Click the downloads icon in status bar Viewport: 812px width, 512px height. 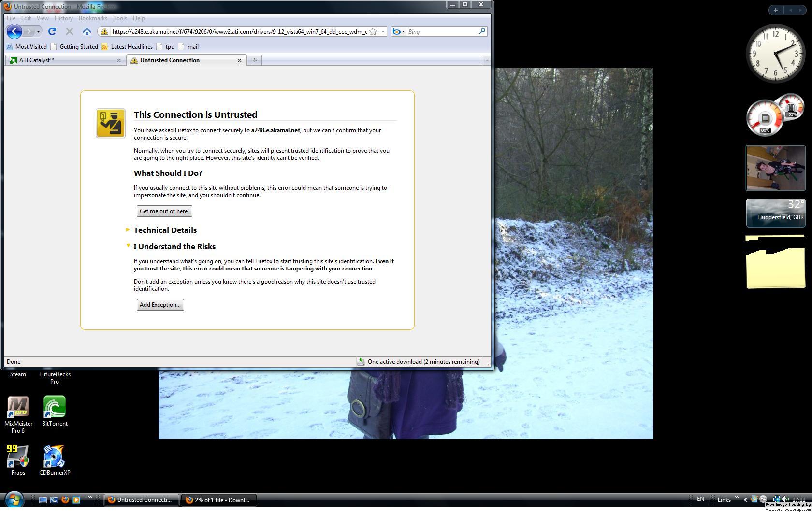(x=361, y=362)
